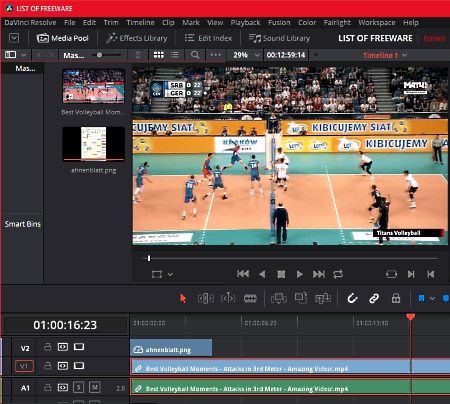The image size is (450, 404).
Task: Click the viewer scrub bar playhead
Action: pyautogui.click(x=149, y=258)
